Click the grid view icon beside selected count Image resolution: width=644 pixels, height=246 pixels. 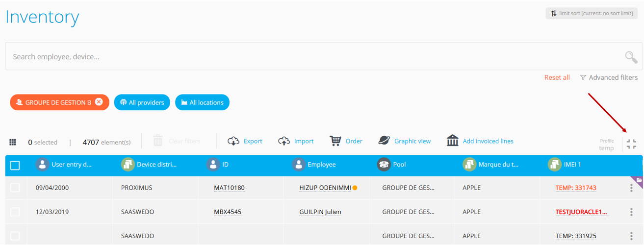coord(13,142)
